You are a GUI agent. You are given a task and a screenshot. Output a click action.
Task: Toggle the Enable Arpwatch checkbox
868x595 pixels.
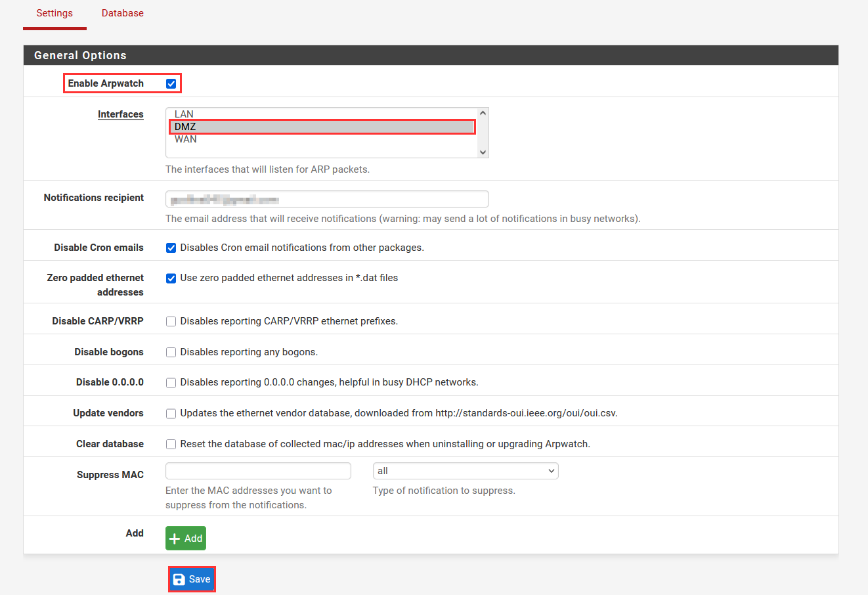(x=171, y=83)
